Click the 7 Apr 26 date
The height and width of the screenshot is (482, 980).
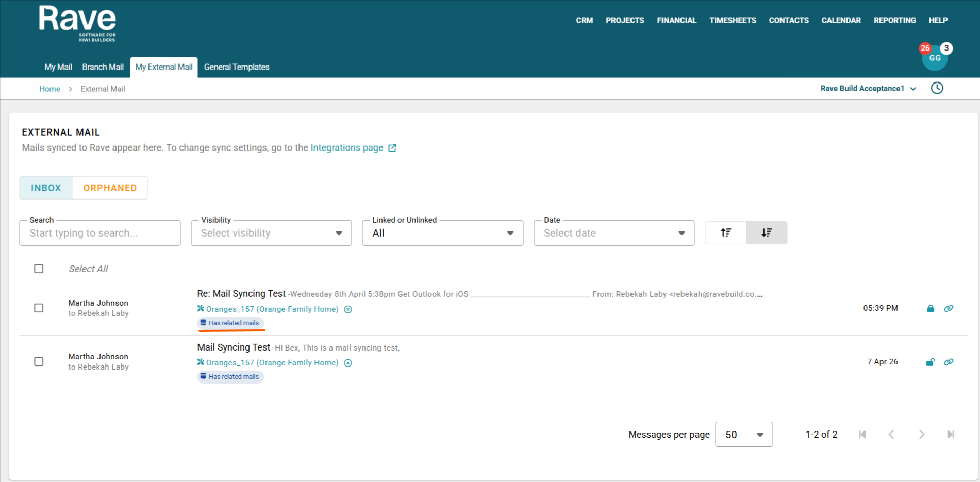pos(883,362)
